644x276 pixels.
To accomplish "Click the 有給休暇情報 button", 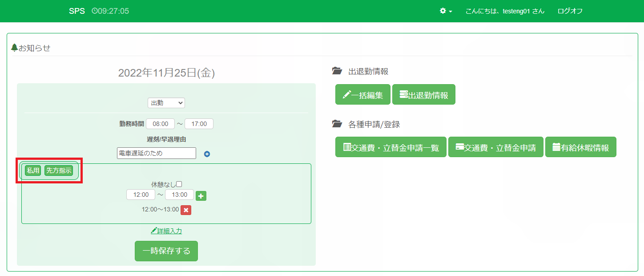I will tap(580, 147).
